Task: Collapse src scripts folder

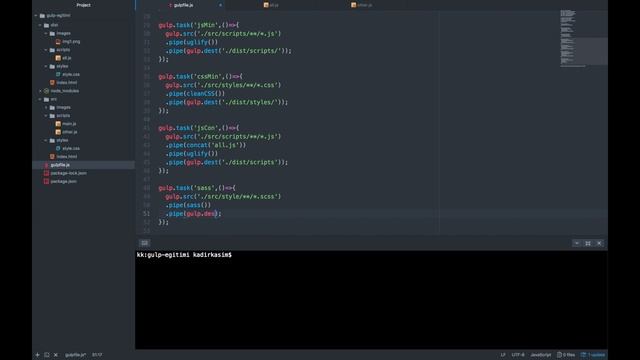Action: point(46,116)
